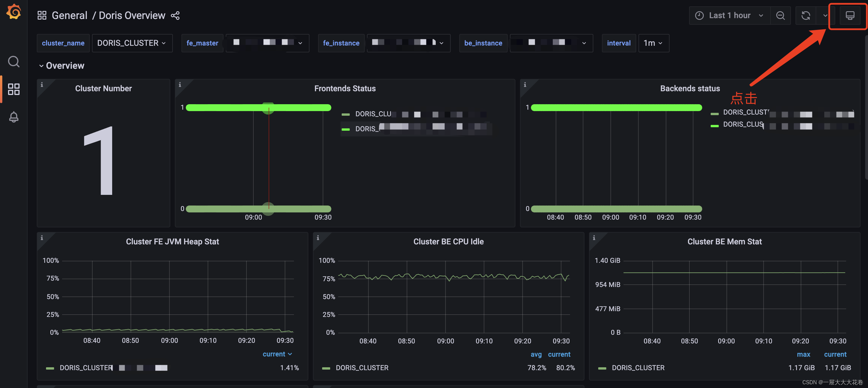Click the fe_instance variable label
Screen dimensions: 868x388
tap(341, 43)
